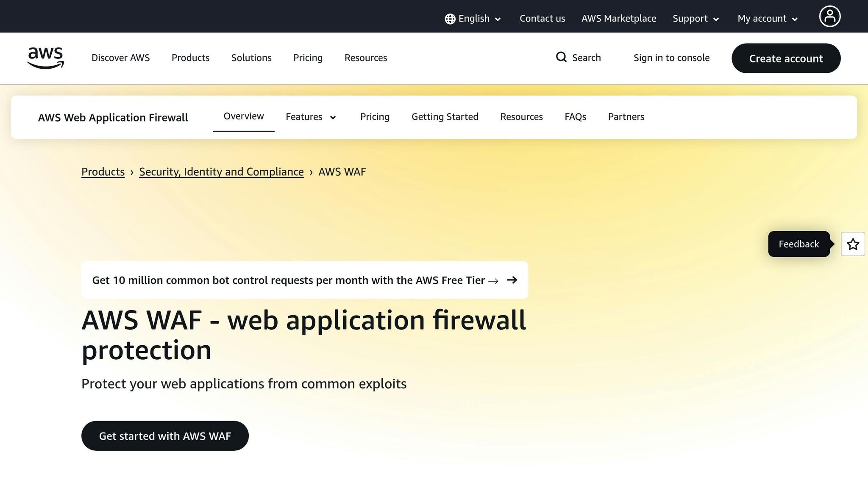Follow the Security, Identity and Compliance breadcrumb
This screenshot has height=488, width=868.
[221, 172]
